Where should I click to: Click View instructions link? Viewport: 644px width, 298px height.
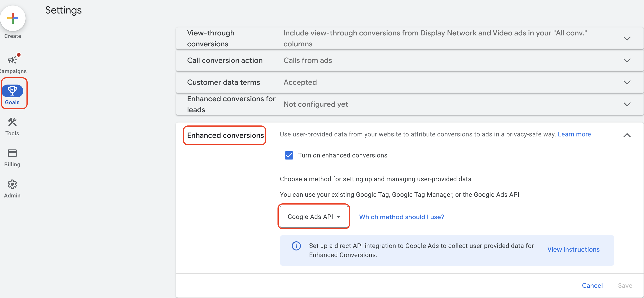point(573,249)
